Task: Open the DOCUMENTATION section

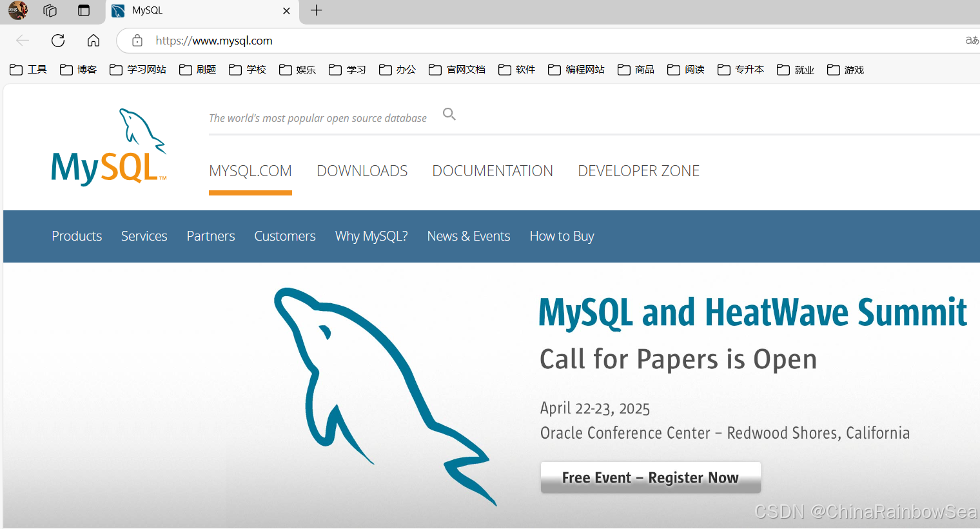Action: click(x=493, y=170)
